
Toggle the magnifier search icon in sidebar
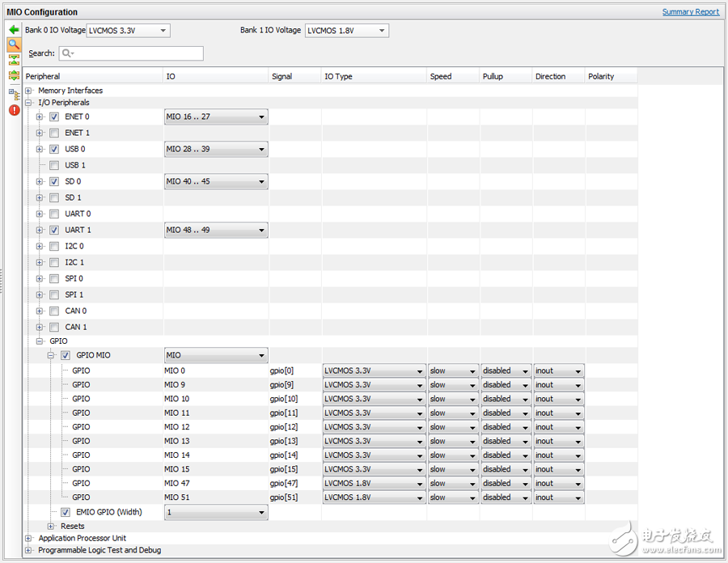tap(14, 44)
